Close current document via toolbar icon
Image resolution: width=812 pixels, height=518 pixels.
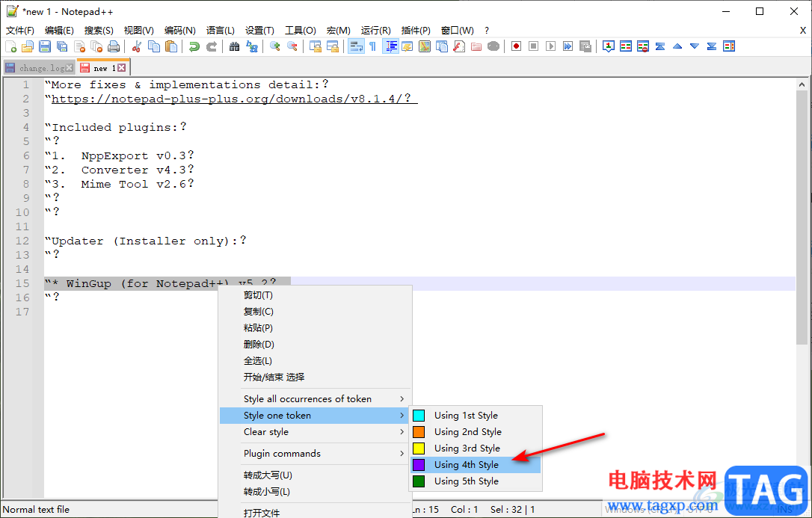[x=80, y=46]
